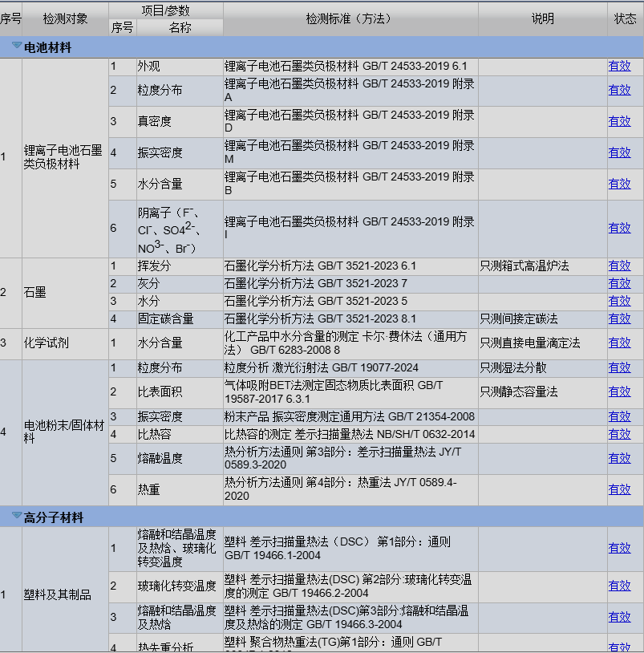644x653 pixels.
Task: Open 有效 link for 玻璃化转变温度 row
Action: point(619,586)
